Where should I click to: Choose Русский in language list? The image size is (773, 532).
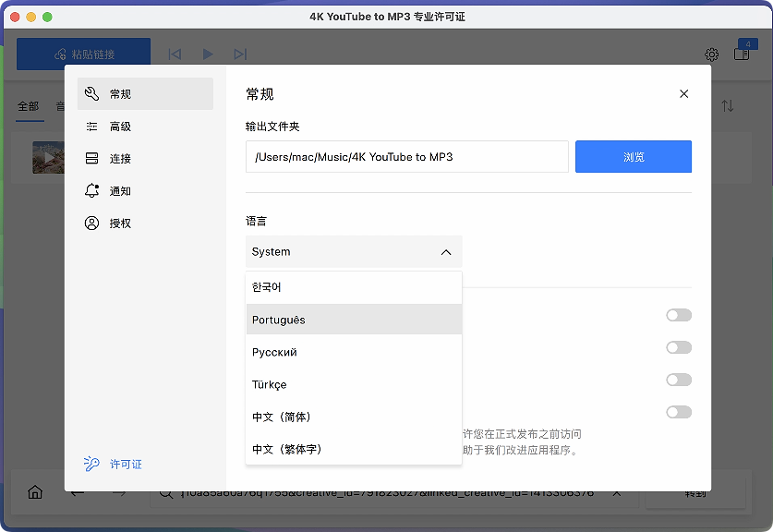tap(354, 352)
